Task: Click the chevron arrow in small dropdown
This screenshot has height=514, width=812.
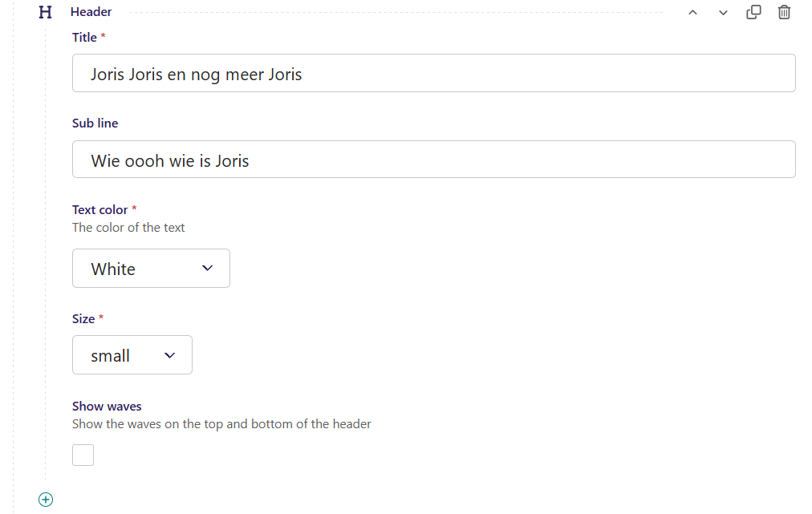Action: pyautogui.click(x=169, y=355)
